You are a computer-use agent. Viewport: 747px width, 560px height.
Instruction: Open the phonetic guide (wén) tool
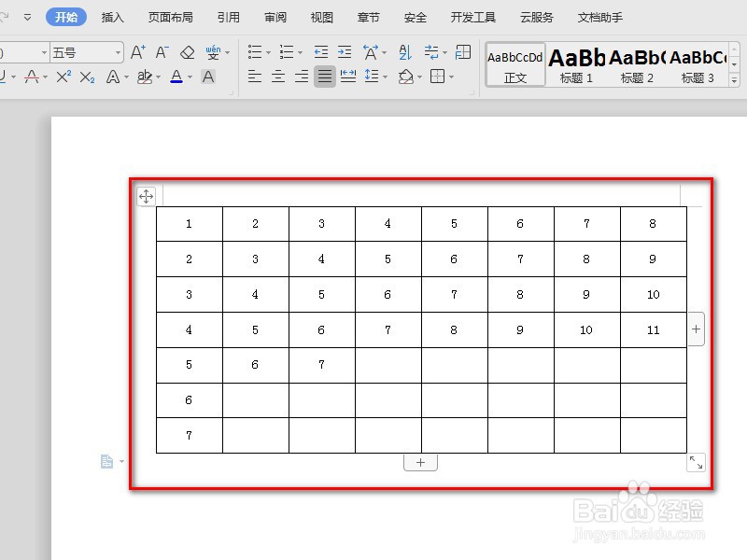coord(213,52)
